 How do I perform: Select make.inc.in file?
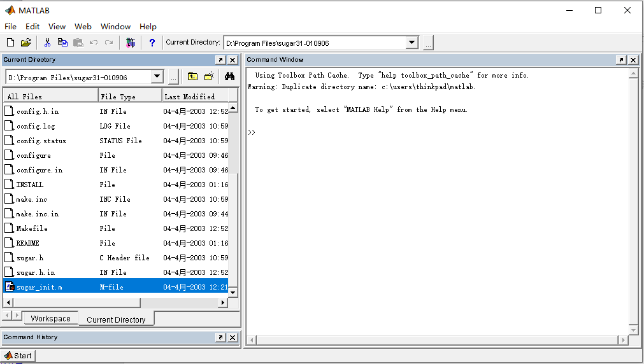(116, 214)
